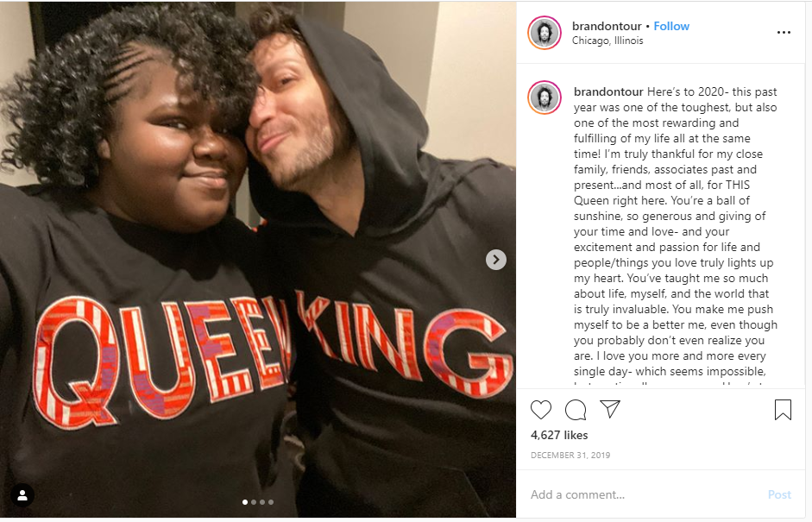Click the brandontour username in the header
Viewport: 812px width, 522px height.
tap(606, 26)
